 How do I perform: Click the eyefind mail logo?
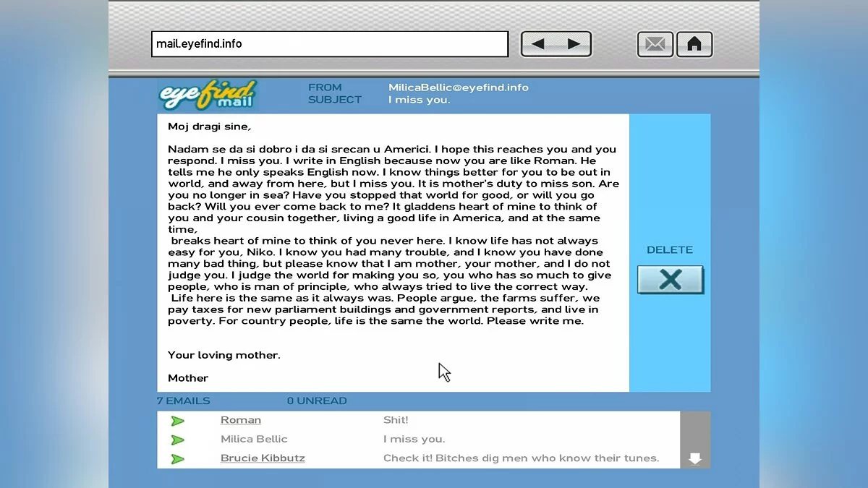point(208,94)
